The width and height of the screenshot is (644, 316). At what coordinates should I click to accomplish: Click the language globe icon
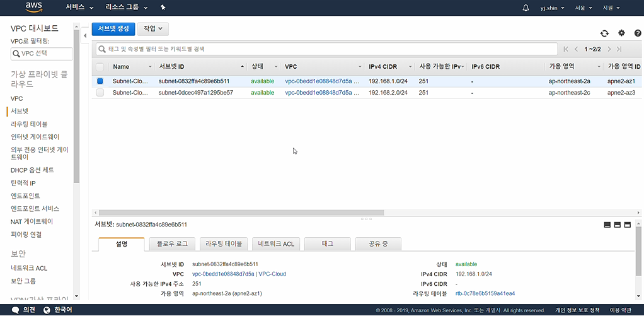(x=47, y=310)
